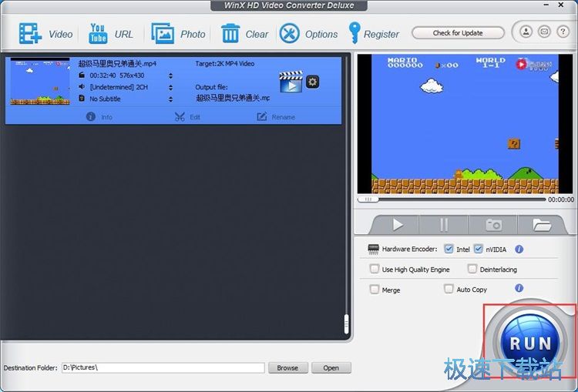Viewport: 578px width, 392px height.
Task: Open the destination folder
Action: pyautogui.click(x=331, y=367)
